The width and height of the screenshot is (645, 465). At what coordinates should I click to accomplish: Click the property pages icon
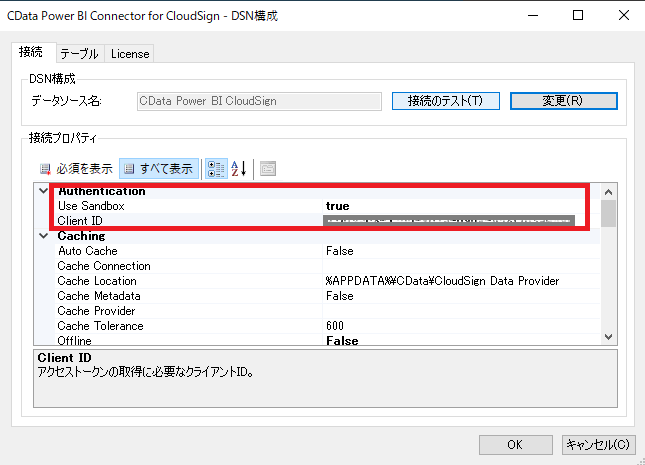click(x=268, y=169)
